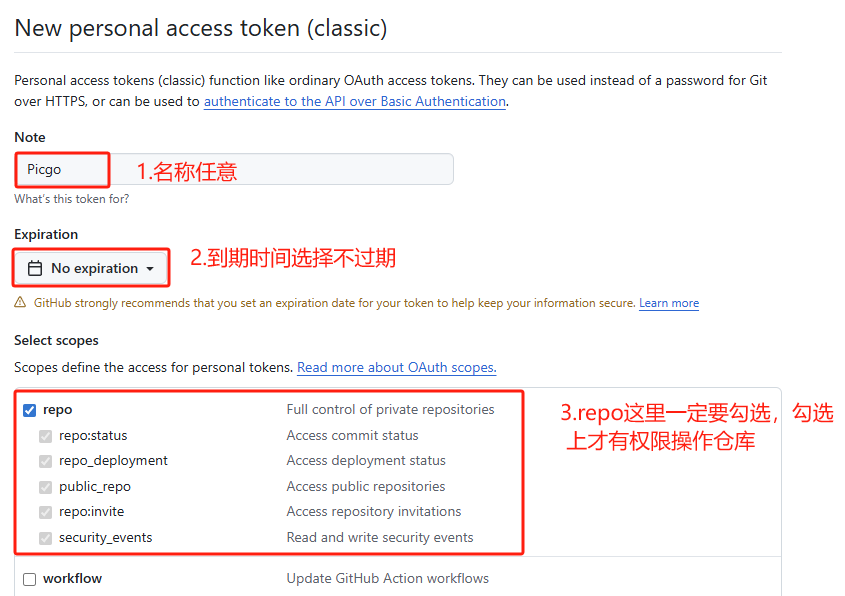Screen dimensions: 845x596
Task: Click the repo scope label
Action: click(58, 409)
